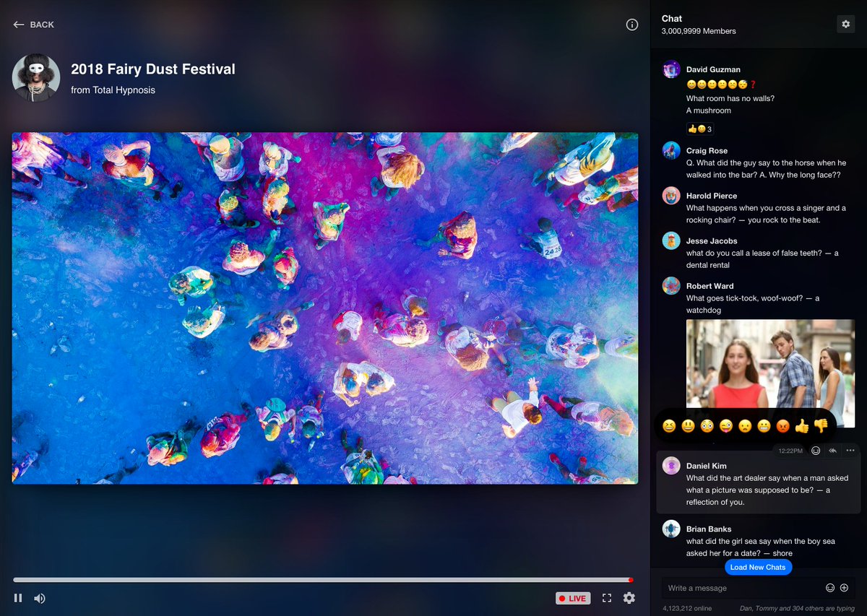The image size is (867, 616).
Task: Open video player settings gear
Action: [x=629, y=598]
